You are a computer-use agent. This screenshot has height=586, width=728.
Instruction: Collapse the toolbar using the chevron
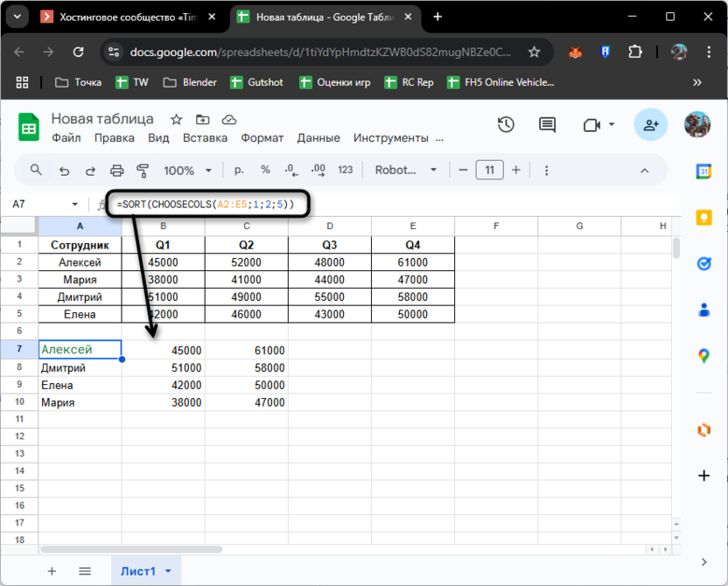645,171
